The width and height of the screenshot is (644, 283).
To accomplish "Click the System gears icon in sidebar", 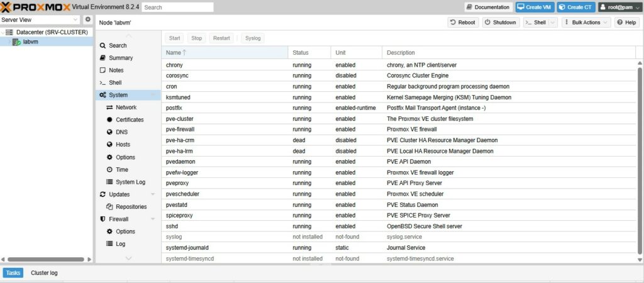I will 103,95.
